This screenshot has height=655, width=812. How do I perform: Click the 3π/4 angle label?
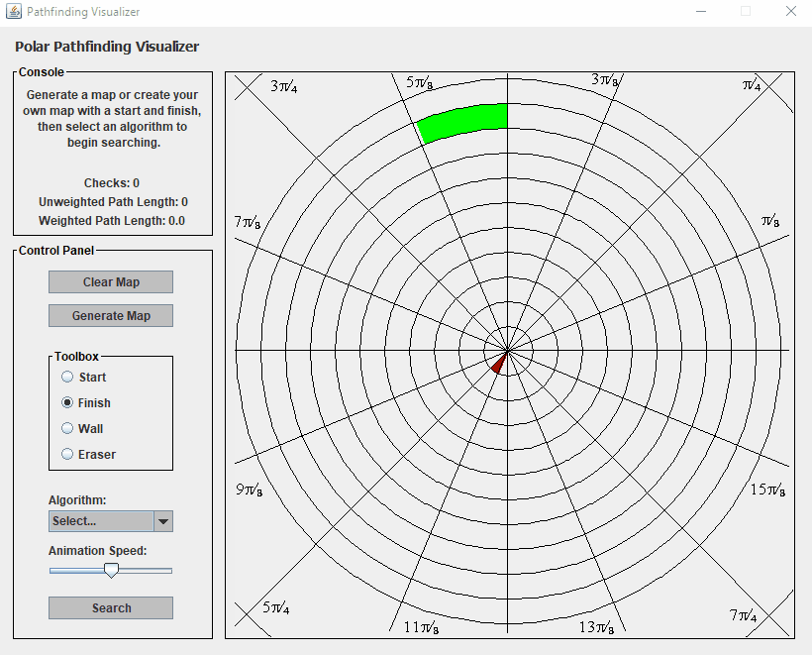[284, 86]
